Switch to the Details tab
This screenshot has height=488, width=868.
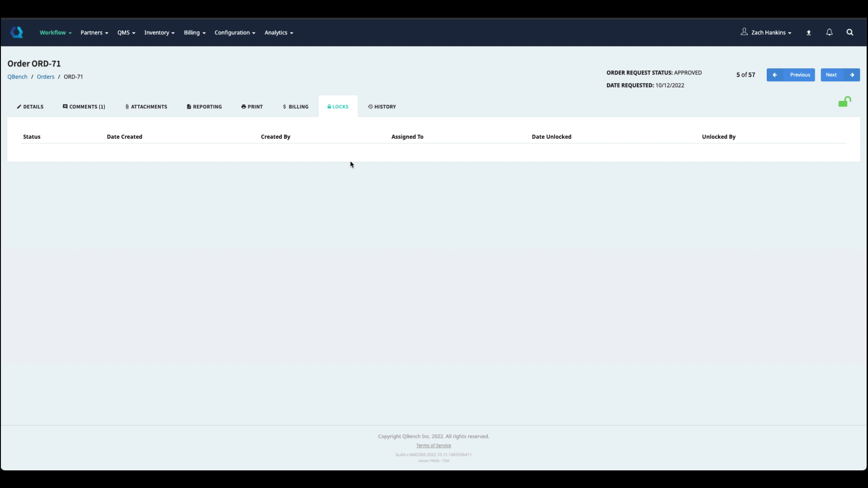(x=30, y=107)
